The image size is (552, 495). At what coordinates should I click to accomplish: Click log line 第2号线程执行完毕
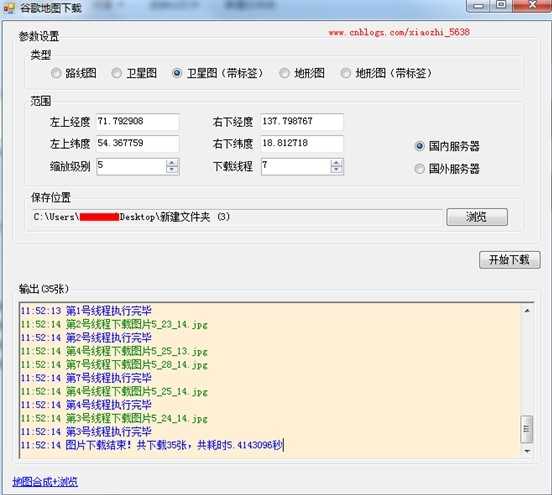click(x=86, y=338)
